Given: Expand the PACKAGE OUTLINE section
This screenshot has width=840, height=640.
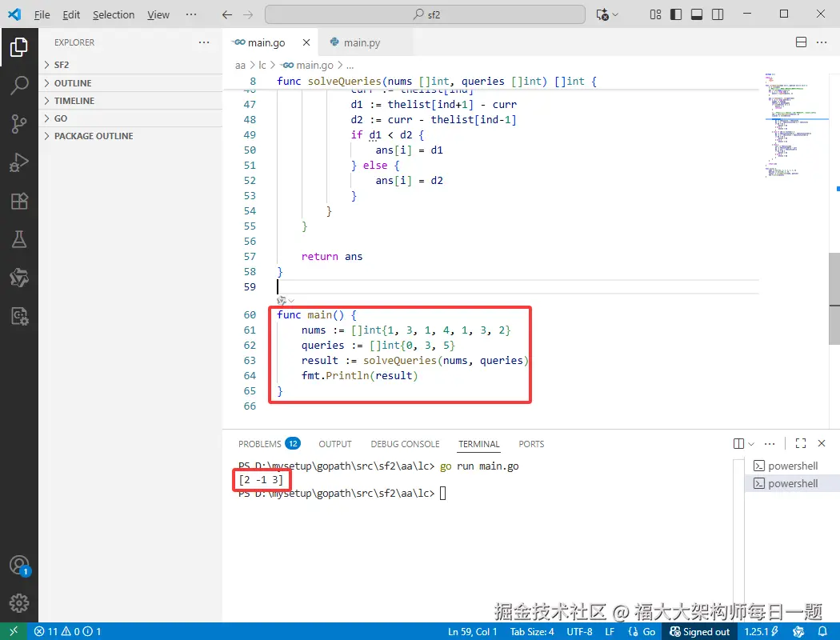Looking at the screenshot, I should coord(130,136).
